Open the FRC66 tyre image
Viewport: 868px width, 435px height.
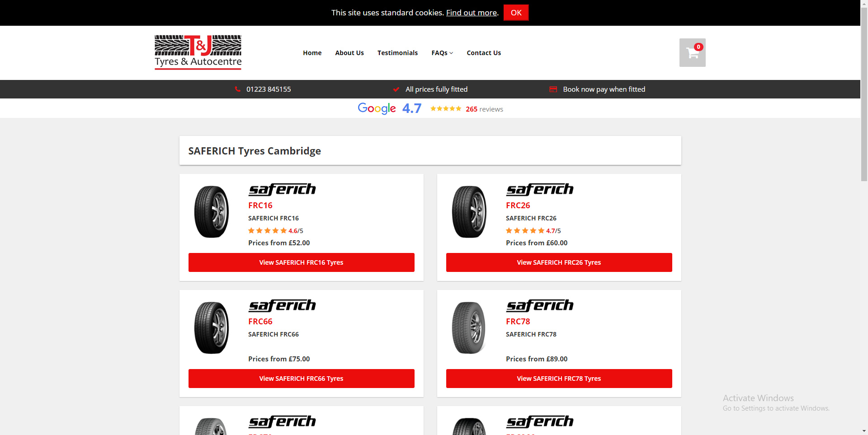pos(212,328)
